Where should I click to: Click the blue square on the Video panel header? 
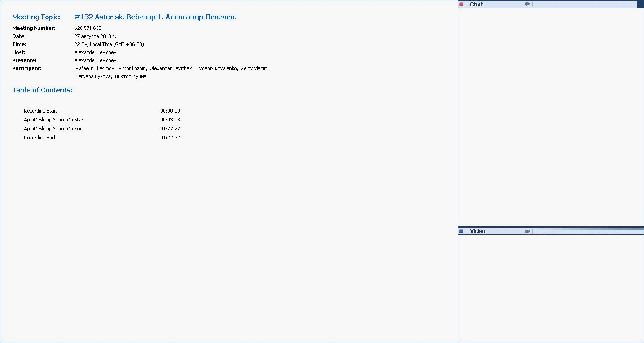pyautogui.click(x=462, y=231)
